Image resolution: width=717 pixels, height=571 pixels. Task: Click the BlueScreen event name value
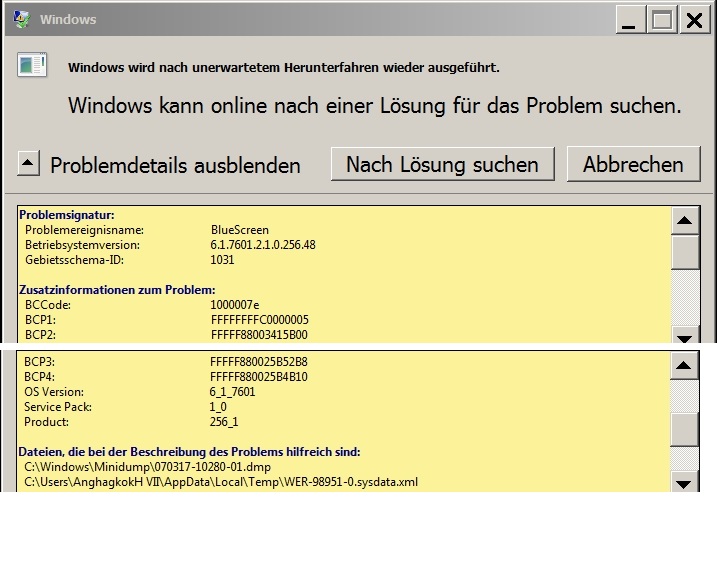240,229
